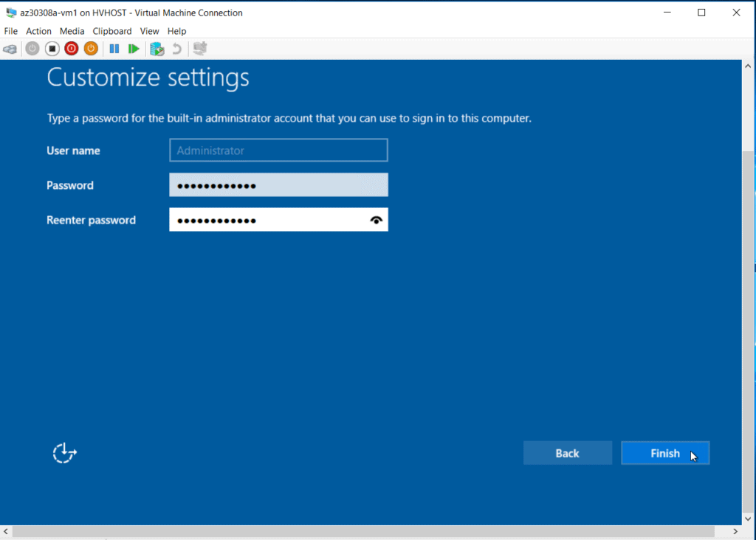Screen dimensions: 756x540
Task: Click the scroll down arrow on the scrollbar
Action: point(748,519)
